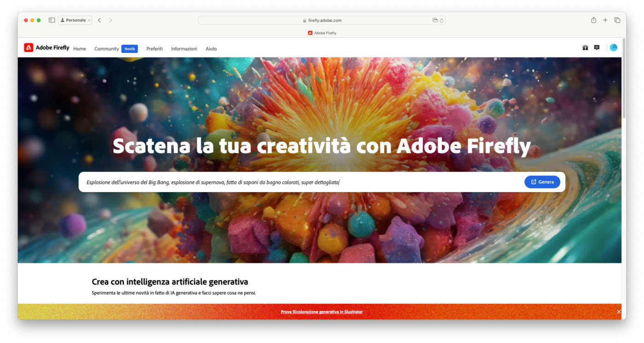This screenshot has width=644, height=343.
Task: Go back with Safari back arrow
Action: pyautogui.click(x=99, y=20)
